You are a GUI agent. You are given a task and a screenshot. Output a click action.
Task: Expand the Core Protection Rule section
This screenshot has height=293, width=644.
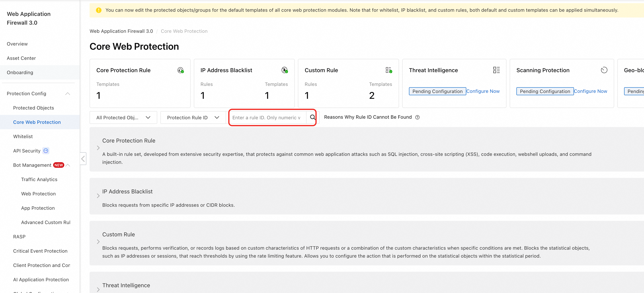click(98, 148)
